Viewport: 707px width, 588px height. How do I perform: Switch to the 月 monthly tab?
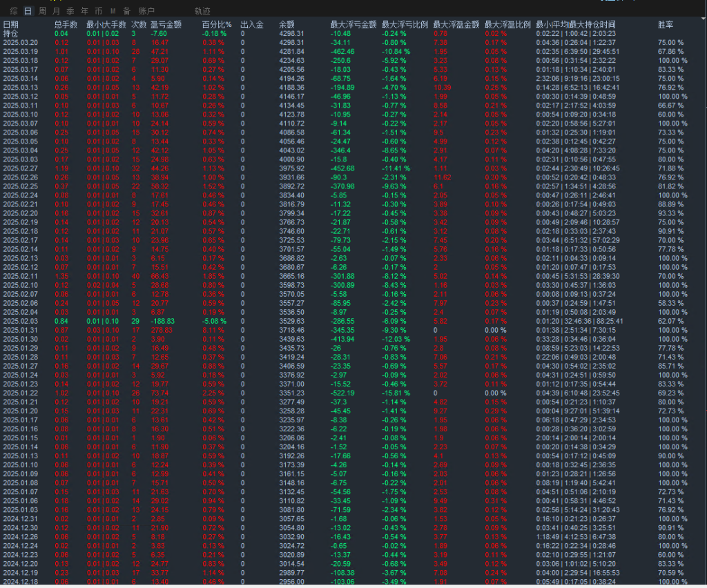coord(56,11)
